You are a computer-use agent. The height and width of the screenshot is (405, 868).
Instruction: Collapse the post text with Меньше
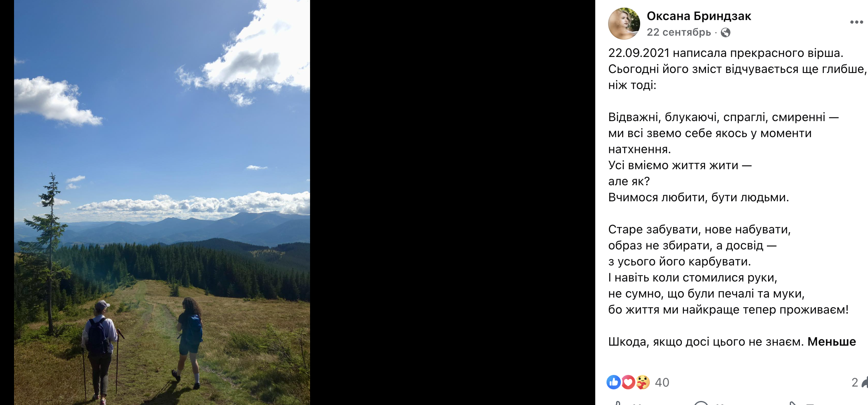[x=831, y=342]
